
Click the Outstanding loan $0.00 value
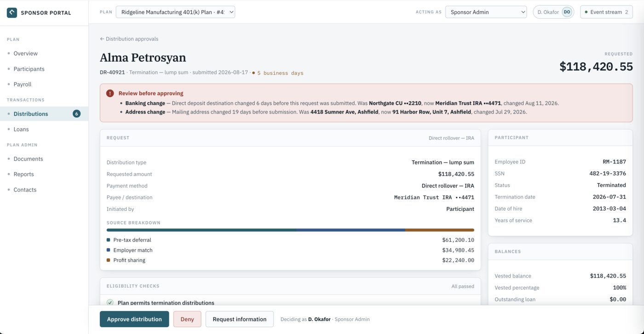(618, 299)
